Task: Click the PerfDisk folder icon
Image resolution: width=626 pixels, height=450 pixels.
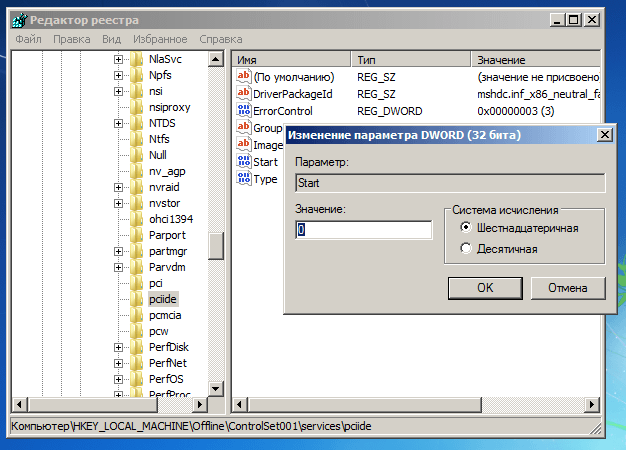Action: [137, 347]
